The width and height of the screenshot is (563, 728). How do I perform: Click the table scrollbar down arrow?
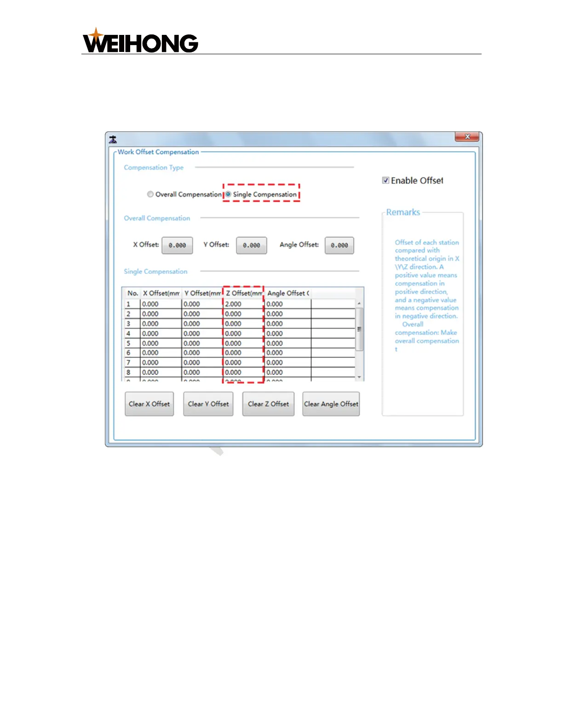click(x=359, y=377)
